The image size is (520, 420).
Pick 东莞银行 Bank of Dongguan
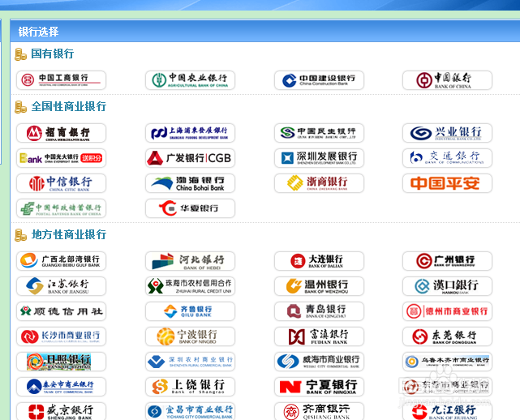click(447, 336)
